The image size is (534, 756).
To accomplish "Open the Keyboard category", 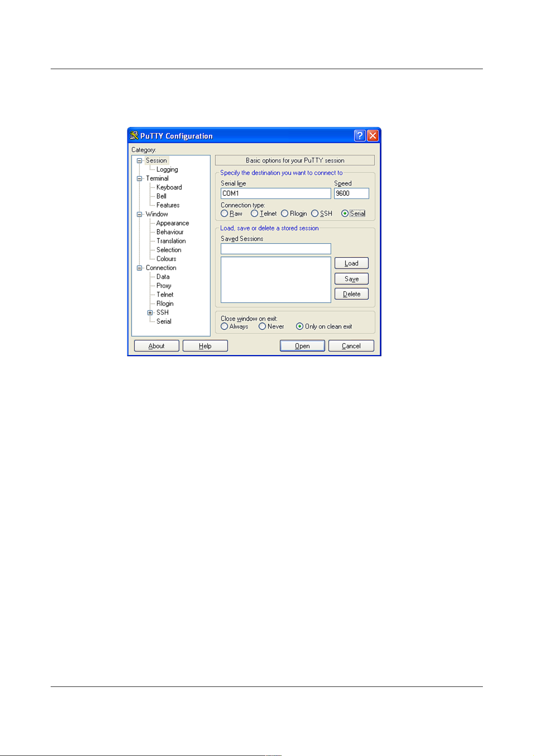I will [x=169, y=188].
